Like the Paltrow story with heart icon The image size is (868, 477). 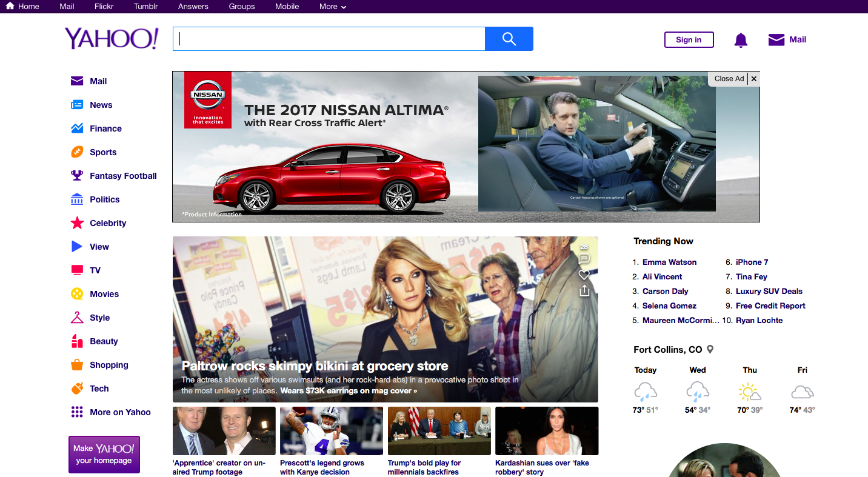point(584,275)
